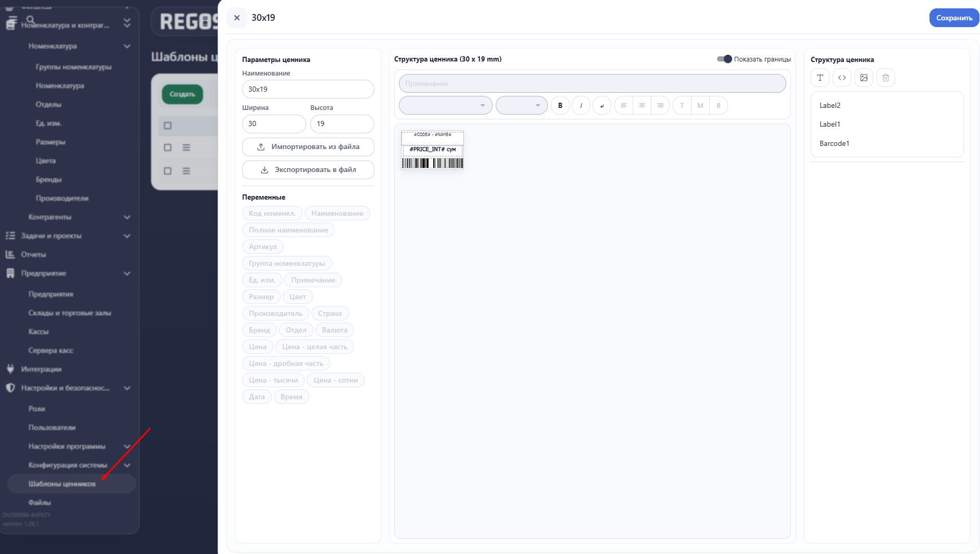980x554 pixels.
Task: Click Импортировать из файла button
Action: pyautogui.click(x=308, y=147)
